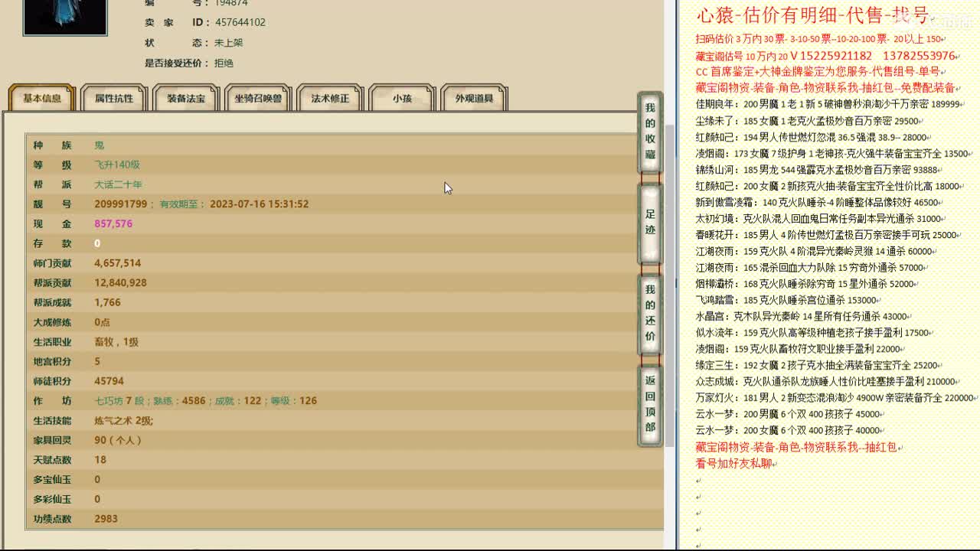980x551 pixels.
Task: Click the race value 鬼
Action: pos(100,145)
